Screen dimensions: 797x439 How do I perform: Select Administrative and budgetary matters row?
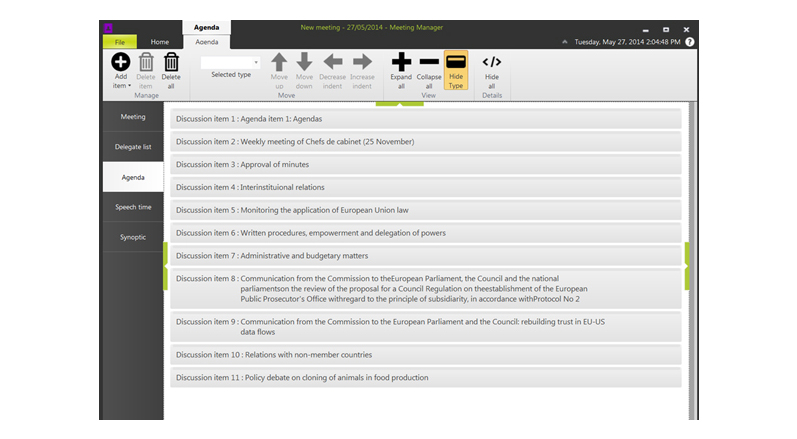[426, 256]
